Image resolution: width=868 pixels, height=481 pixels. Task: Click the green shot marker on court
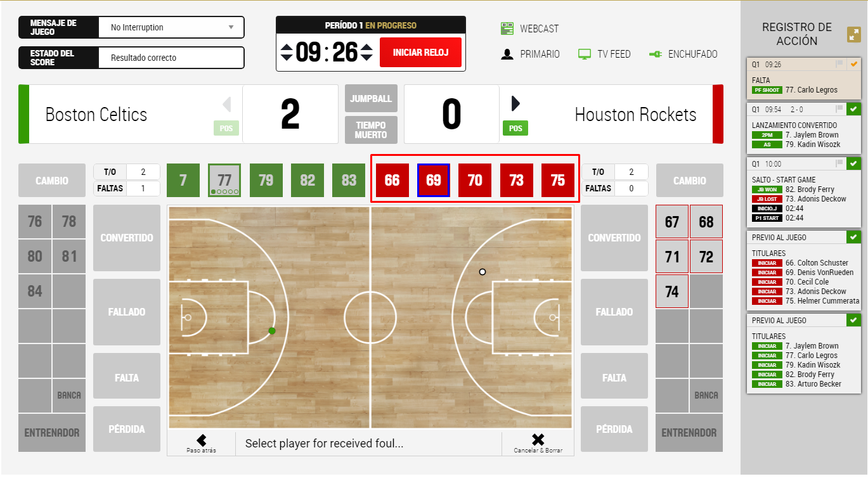tap(272, 331)
